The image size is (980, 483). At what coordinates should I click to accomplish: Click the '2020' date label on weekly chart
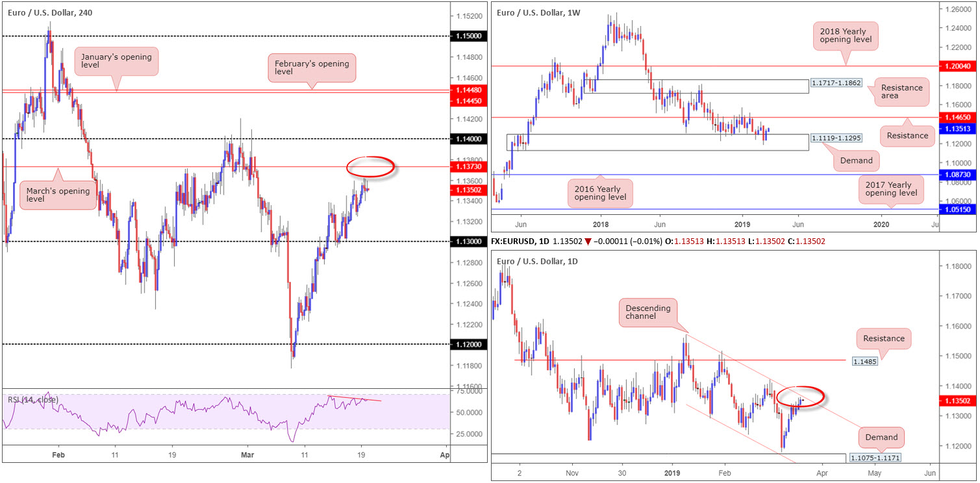point(881,223)
